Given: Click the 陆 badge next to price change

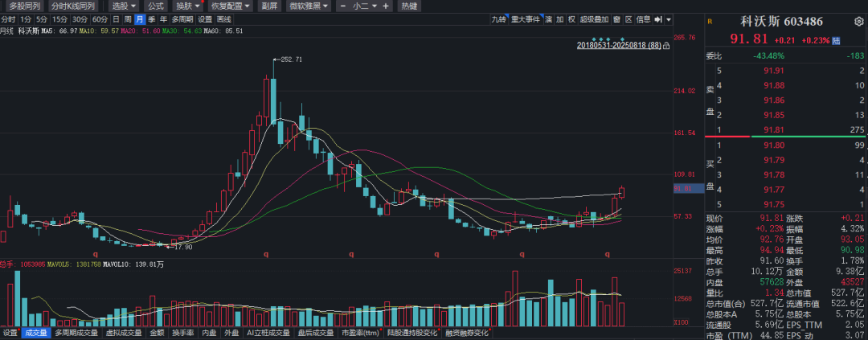Looking at the screenshot, I should click(x=837, y=39).
